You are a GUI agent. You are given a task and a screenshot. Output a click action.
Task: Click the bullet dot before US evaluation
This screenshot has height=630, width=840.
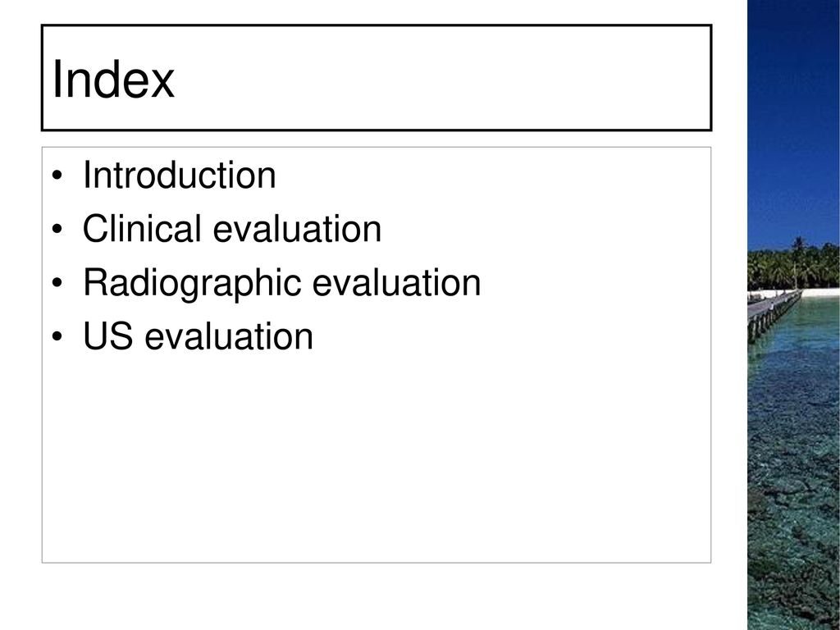tap(57, 336)
